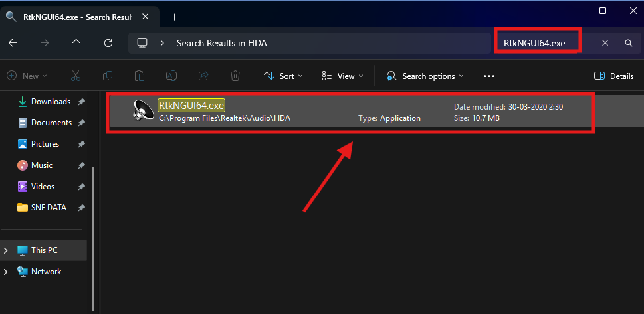Click the Rename icon

point(171,76)
